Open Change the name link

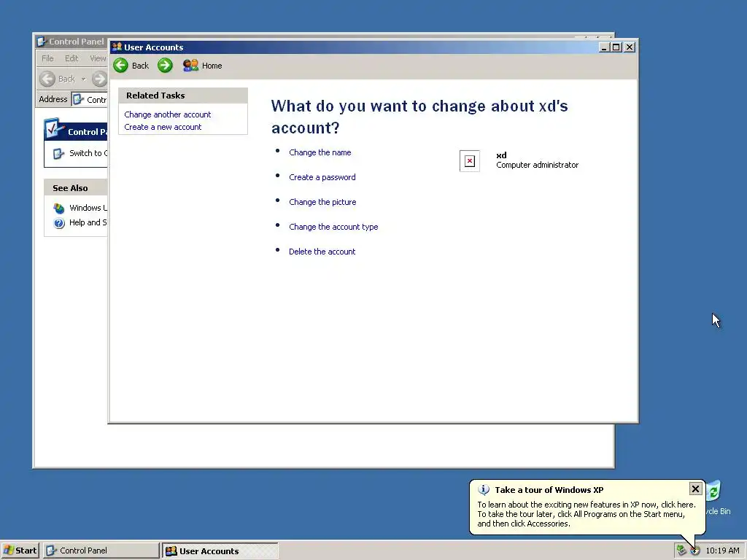pos(320,152)
